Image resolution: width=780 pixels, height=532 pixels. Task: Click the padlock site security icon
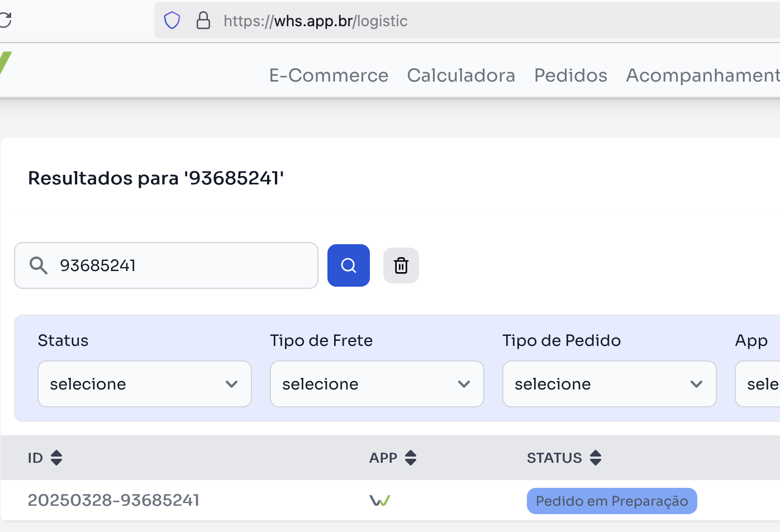point(203,21)
